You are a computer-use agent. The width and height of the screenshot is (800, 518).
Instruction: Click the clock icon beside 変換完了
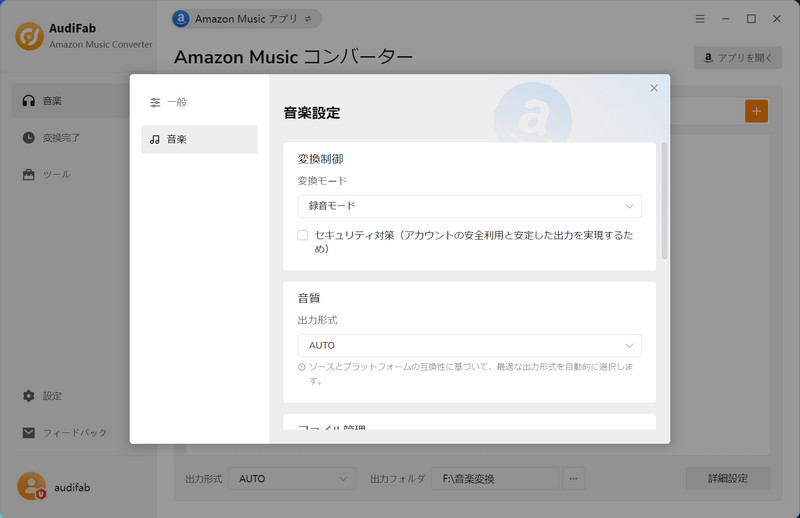(x=29, y=138)
